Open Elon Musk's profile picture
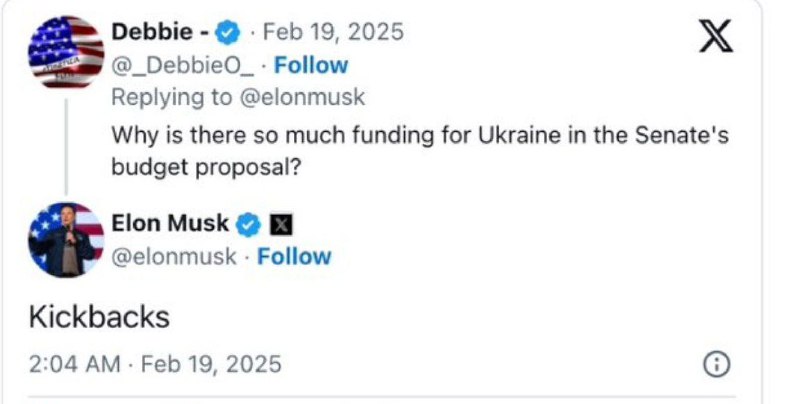This screenshot has width=800, height=404. (66, 239)
